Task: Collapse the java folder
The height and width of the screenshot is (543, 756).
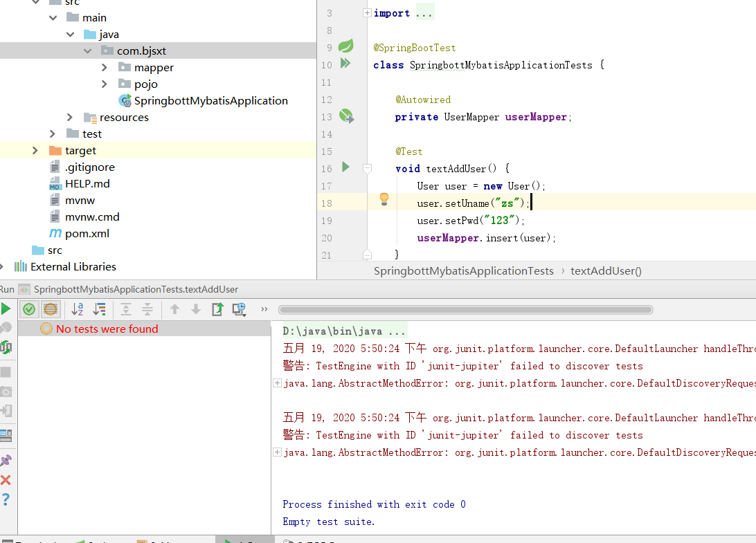Action: tap(71, 34)
